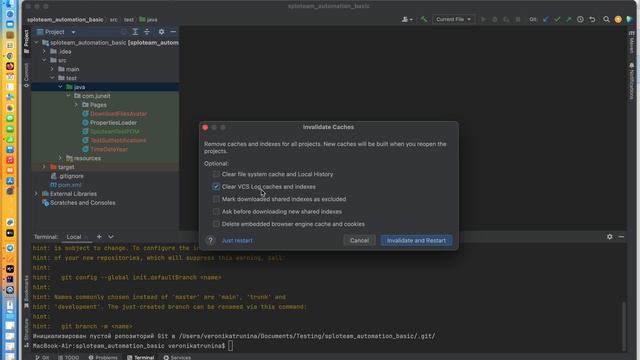640x360 pixels.
Task: Open the Problems tool window tab
Action: tap(103, 357)
